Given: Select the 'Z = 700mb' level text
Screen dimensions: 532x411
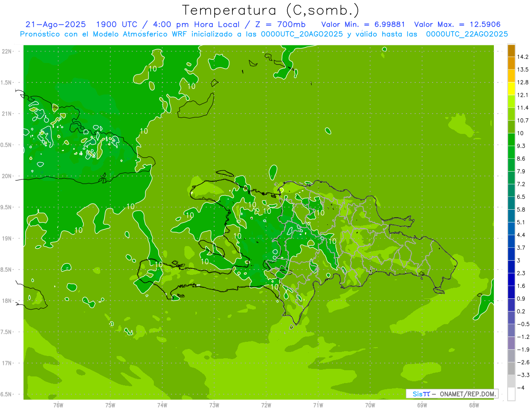Looking at the screenshot, I should pyautogui.click(x=281, y=24).
